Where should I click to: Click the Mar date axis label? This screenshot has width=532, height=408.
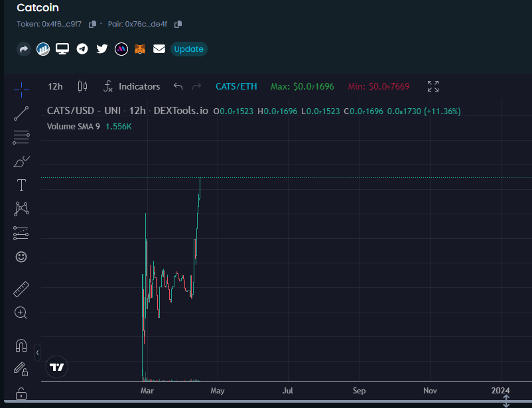pos(147,391)
